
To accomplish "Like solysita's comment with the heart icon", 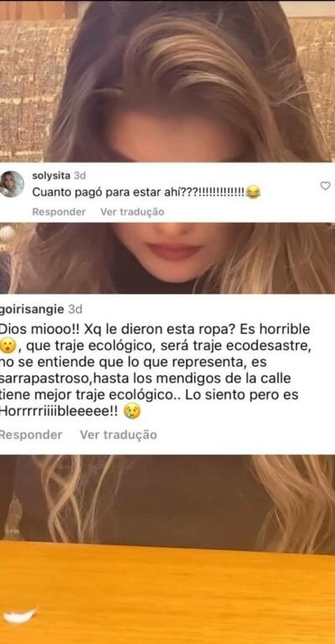I will [x=325, y=186].
